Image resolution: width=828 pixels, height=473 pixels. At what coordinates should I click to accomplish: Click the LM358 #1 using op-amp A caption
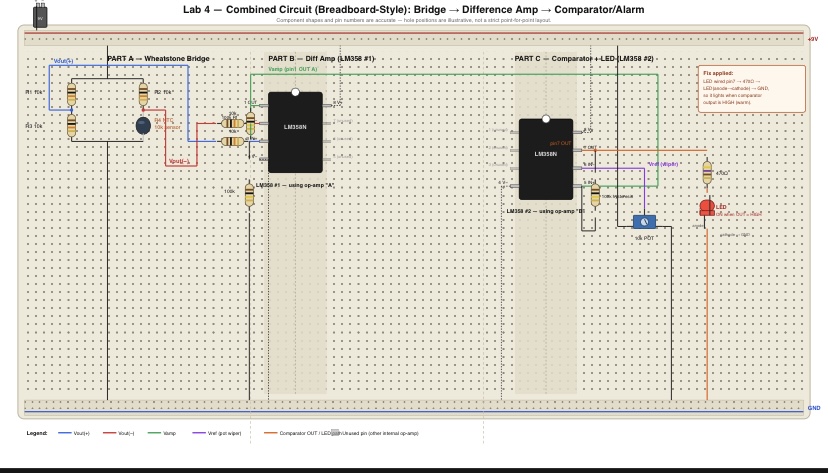click(295, 185)
